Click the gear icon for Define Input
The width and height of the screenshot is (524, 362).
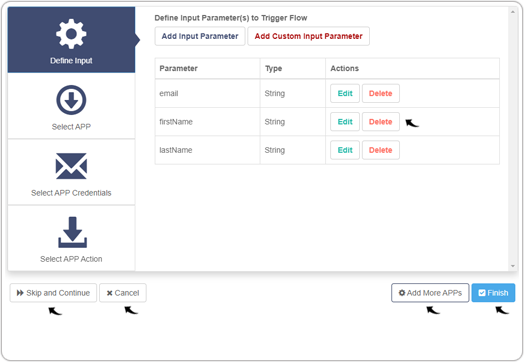(71, 34)
